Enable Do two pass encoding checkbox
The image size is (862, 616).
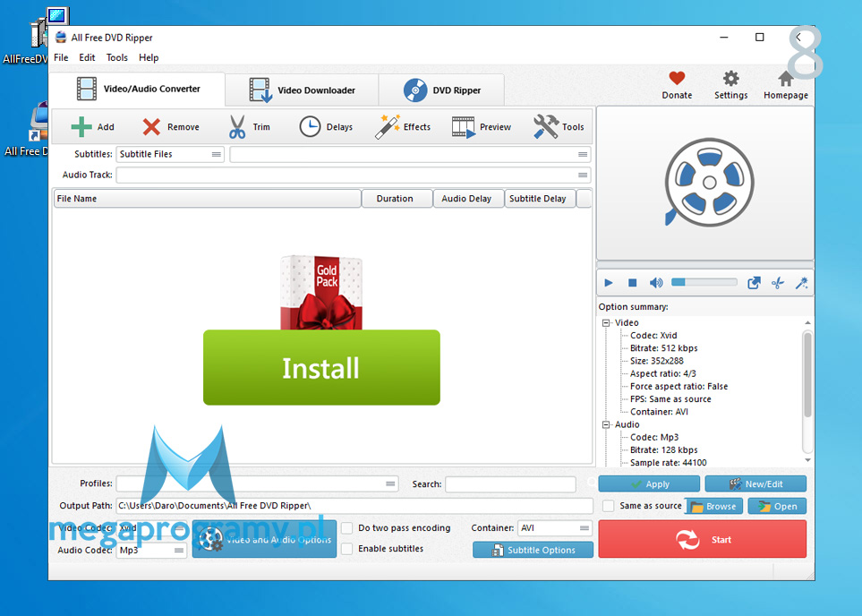pos(347,528)
